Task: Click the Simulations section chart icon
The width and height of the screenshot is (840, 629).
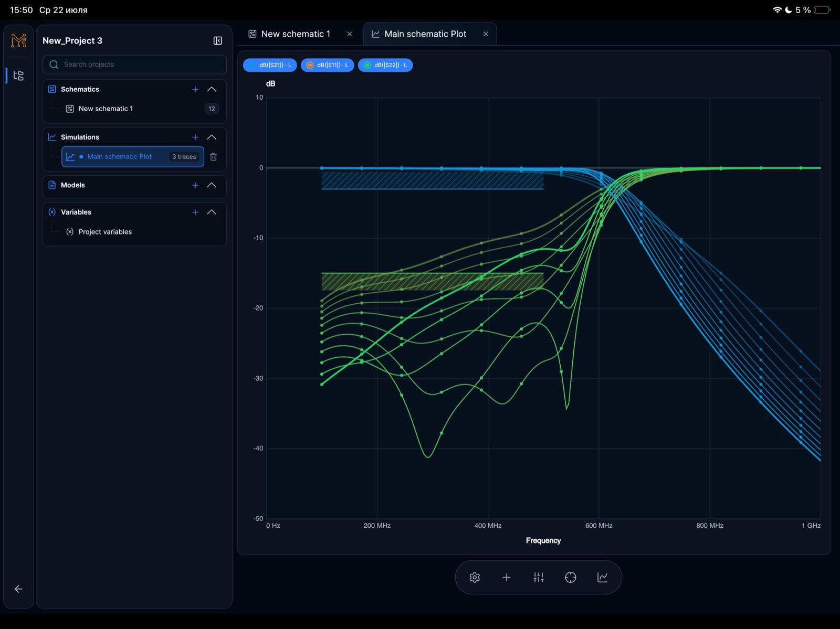Action: click(52, 137)
